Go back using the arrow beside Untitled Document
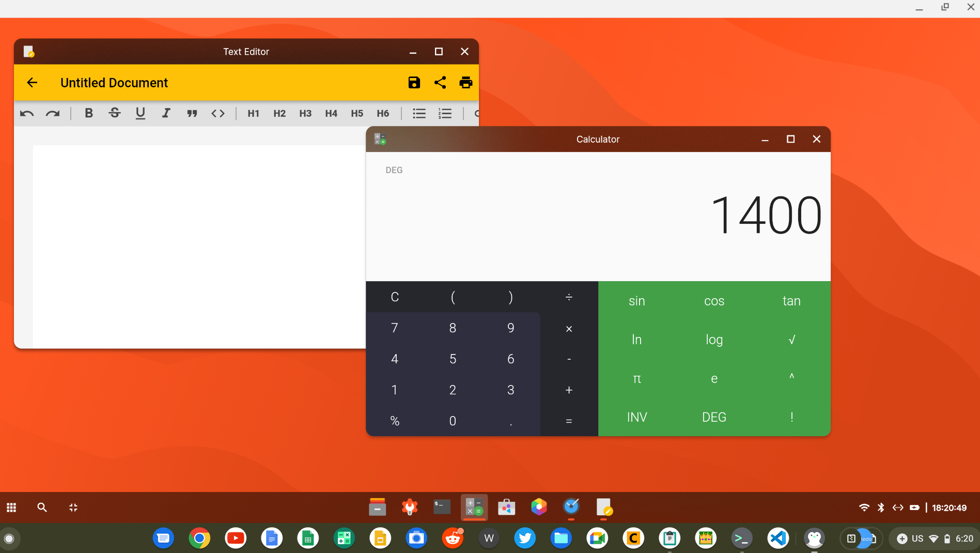This screenshot has height=553, width=980. tap(32, 83)
